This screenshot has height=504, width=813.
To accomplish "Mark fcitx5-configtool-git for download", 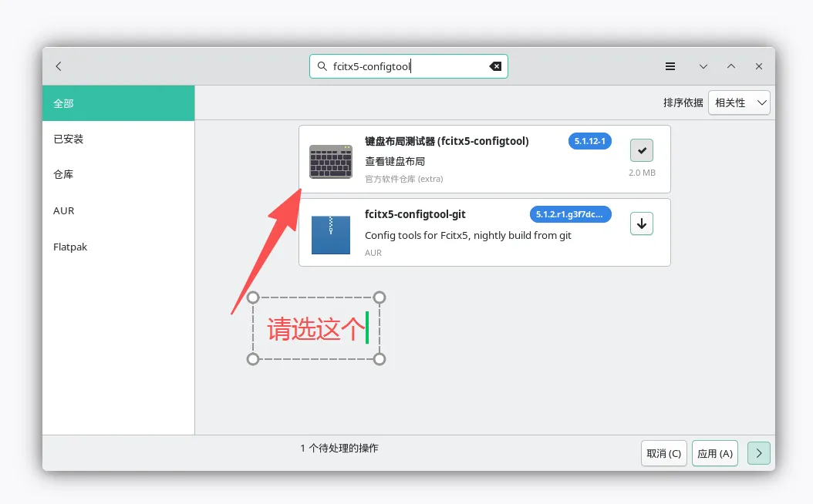I will tap(642, 223).
